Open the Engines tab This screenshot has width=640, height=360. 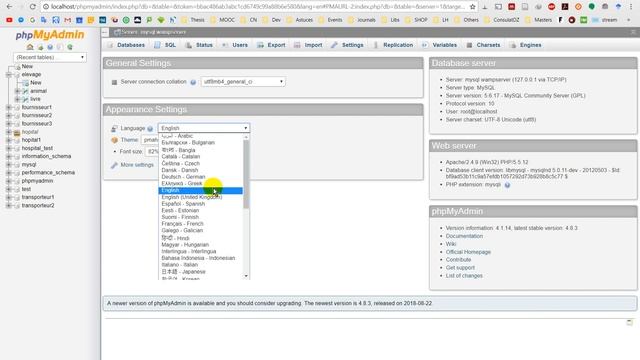pyautogui.click(x=525, y=45)
